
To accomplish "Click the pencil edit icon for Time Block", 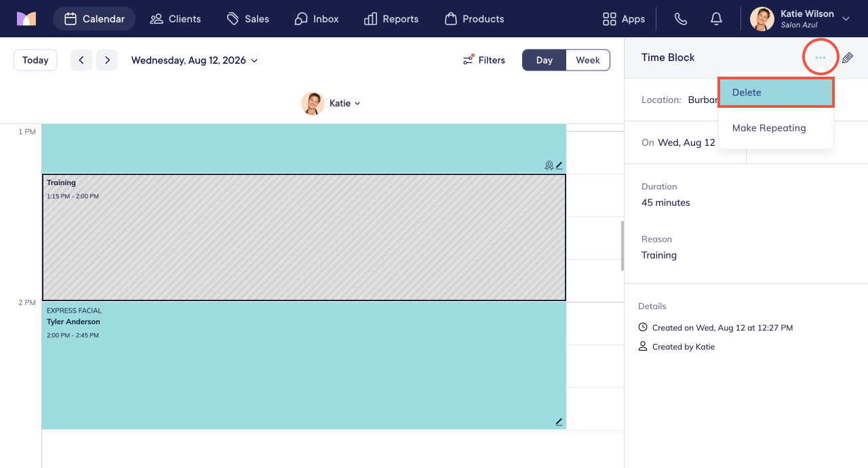I will (x=848, y=58).
